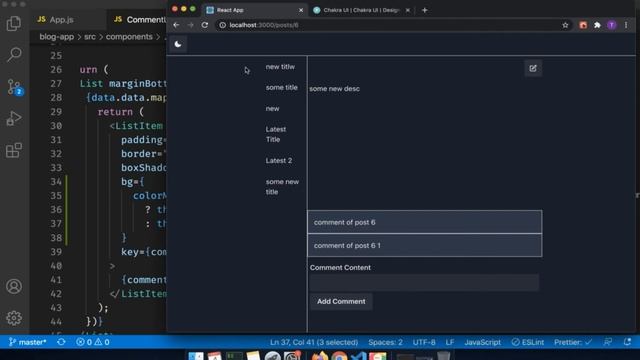Click the ESLint status item
Viewport: 640px width, 360px height.
(528, 342)
